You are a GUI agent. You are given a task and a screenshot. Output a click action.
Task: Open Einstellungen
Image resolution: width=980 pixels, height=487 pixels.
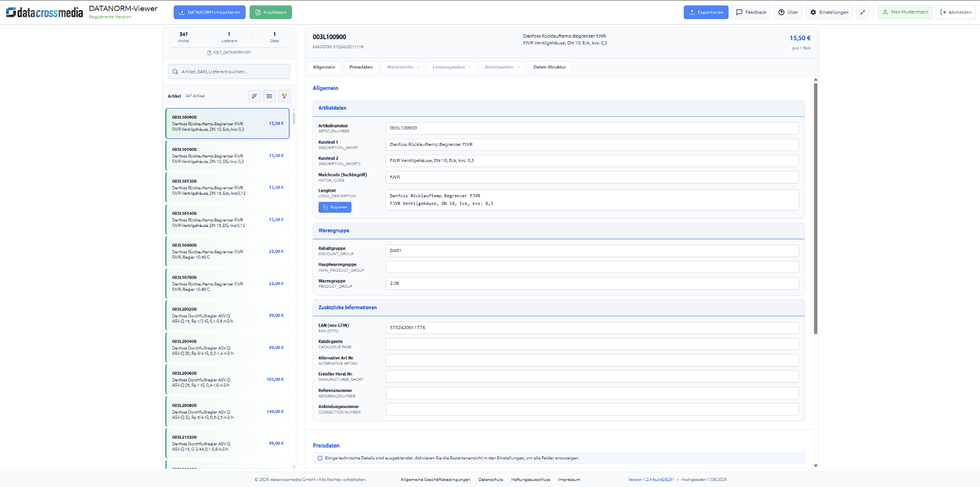pos(829,12)
